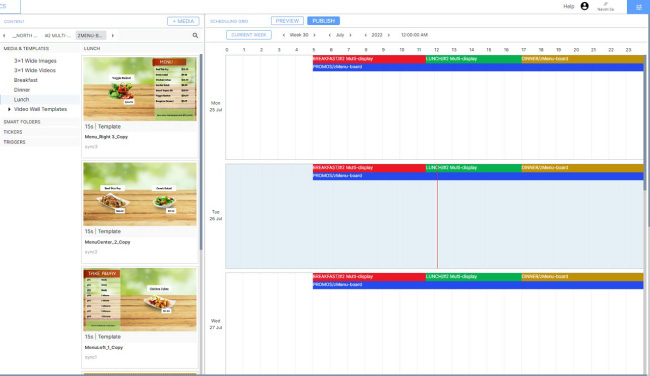Go to next year arrow beside 2022
The height and width of the screenshot is (376, 650).
coord(388,35)
